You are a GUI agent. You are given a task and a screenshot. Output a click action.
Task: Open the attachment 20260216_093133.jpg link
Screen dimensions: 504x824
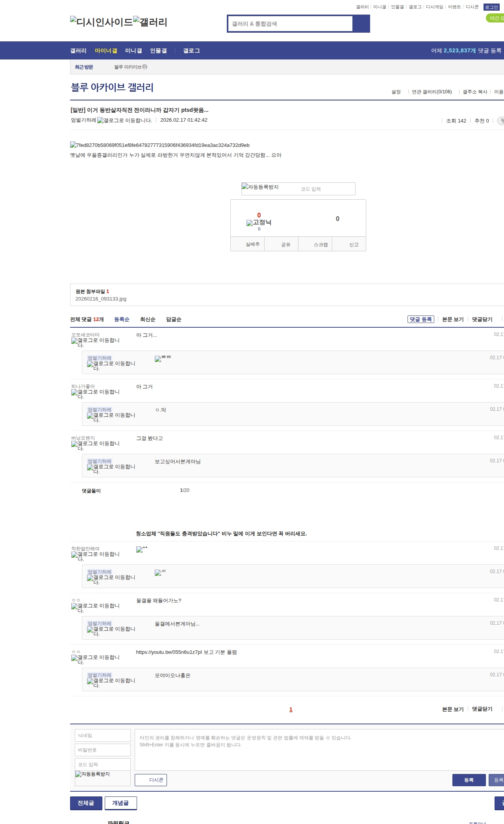(101, 299)
